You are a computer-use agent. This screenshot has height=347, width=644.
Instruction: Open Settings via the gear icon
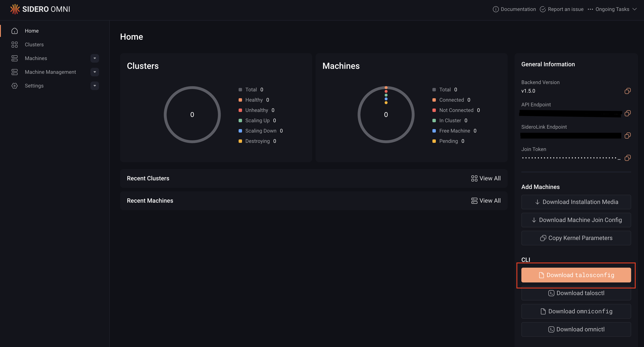[x=15, y=86]
